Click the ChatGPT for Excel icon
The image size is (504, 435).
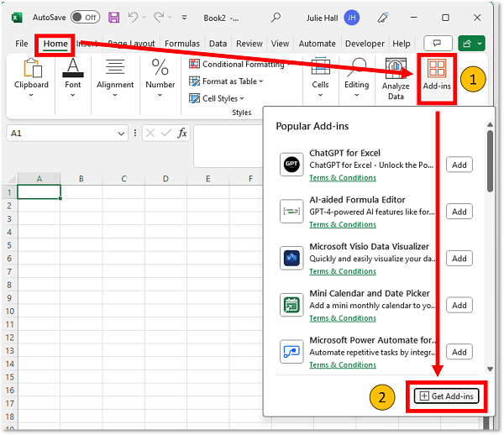pyautogui.click(x=291, y=165)
